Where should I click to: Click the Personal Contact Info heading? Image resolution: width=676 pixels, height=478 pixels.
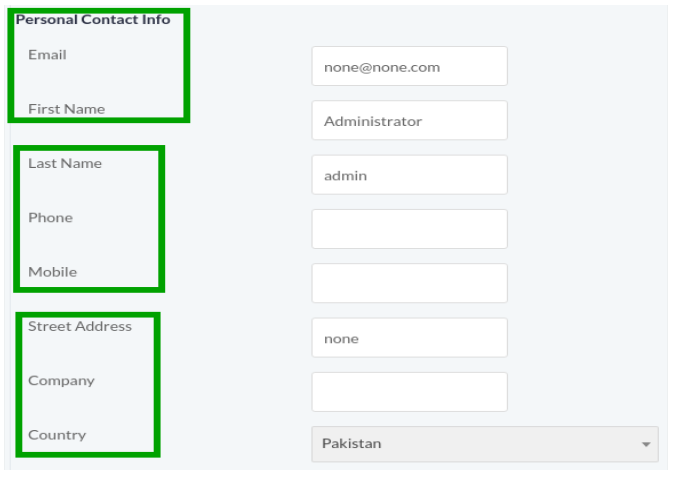pos(93,19)
